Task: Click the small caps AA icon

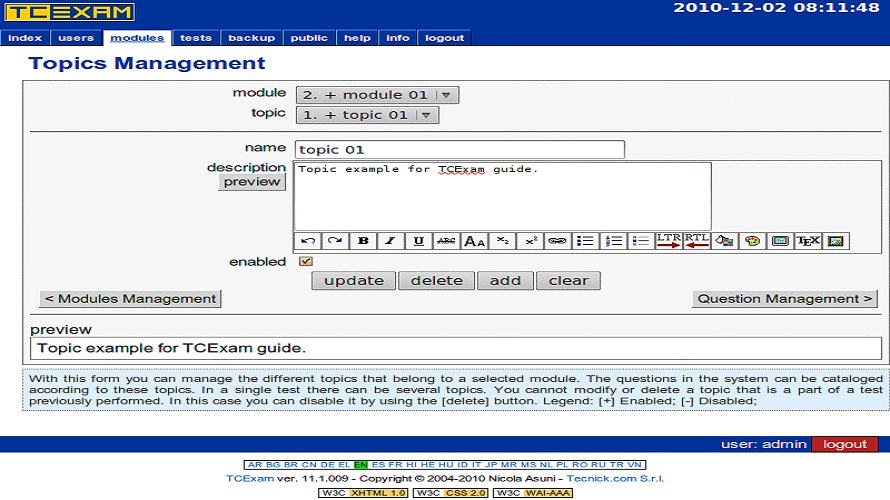Action: point(474,241)
